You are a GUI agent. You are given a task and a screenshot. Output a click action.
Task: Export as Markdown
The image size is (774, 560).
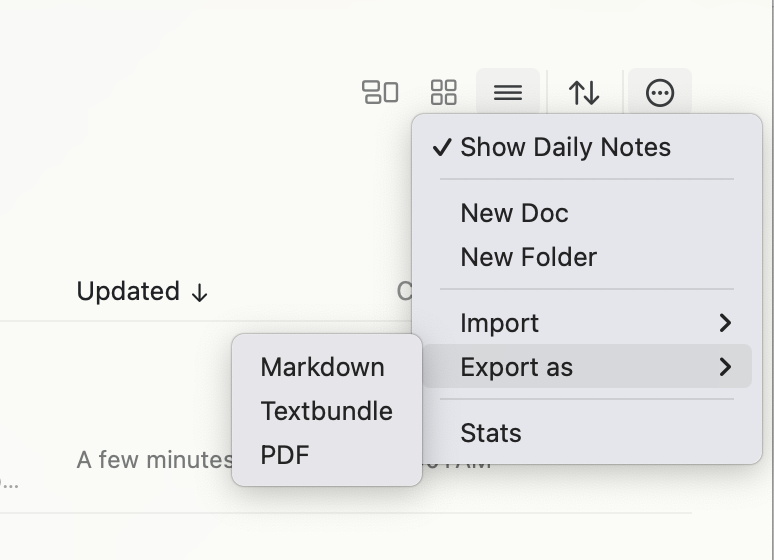(322, 367)
